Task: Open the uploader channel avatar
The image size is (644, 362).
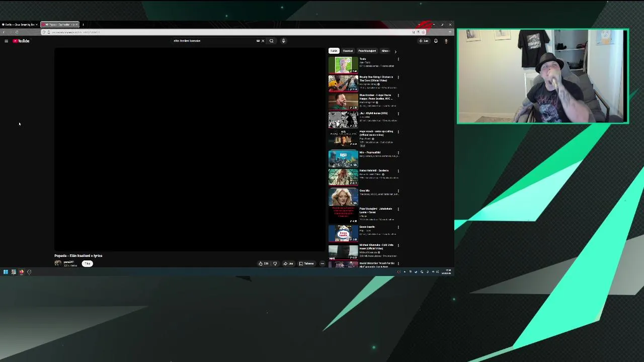Action: [58, 263]
